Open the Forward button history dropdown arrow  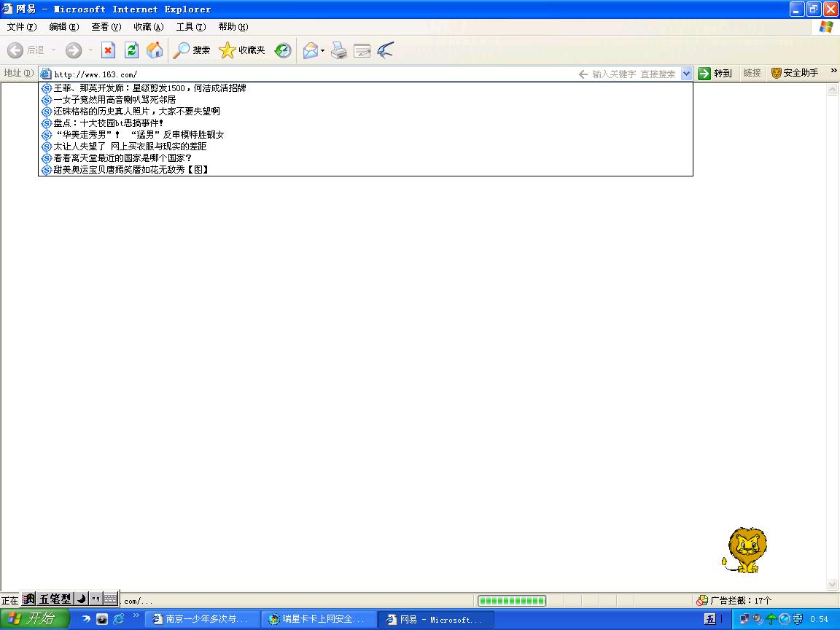[x=90, y=50]
